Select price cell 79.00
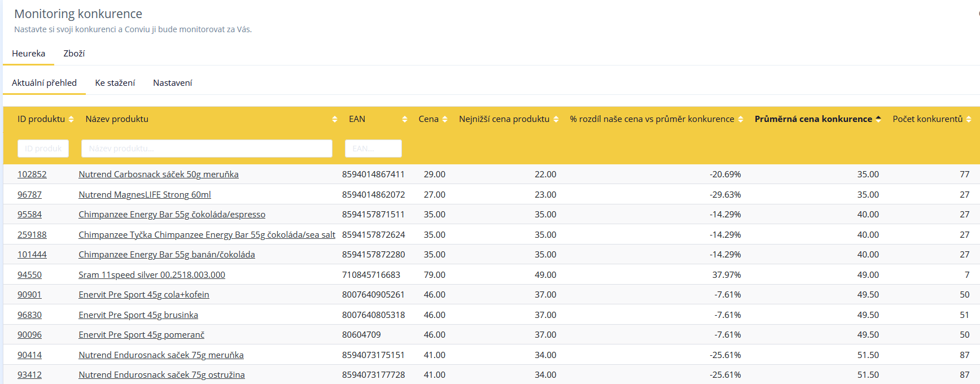Viewport: 980px width, 384px height. (x=435, y=275)
